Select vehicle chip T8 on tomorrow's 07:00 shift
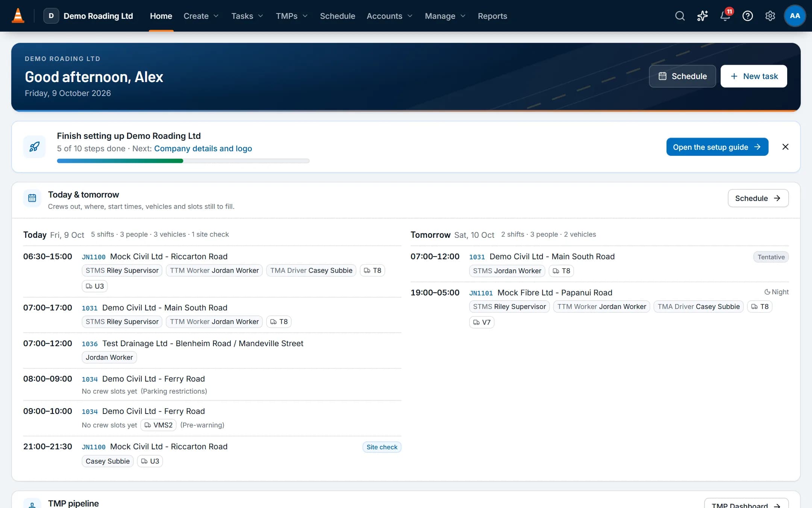The height and width of the screenshot is (508, 812). [561, 271]
